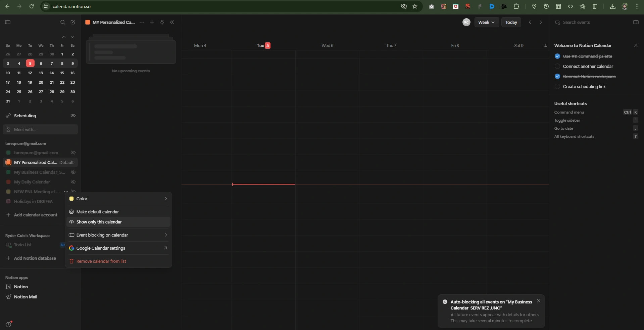The height and width of the screenshot is (330, 644).
Task: Pin the agenda panel with the pin icon
Action: tap(162, 22)
